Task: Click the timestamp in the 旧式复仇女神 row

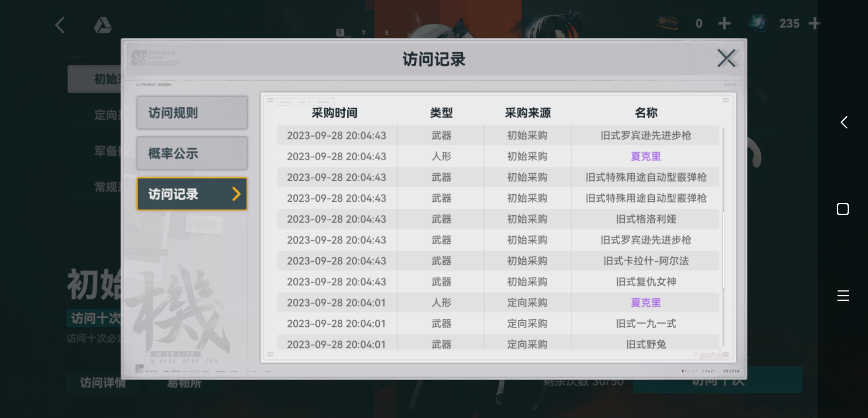Action: [337, 282]
